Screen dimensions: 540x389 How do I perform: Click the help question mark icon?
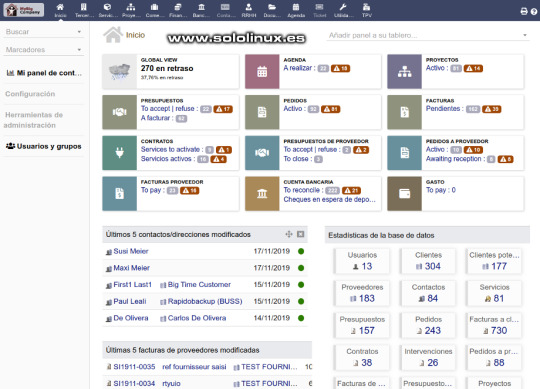pos(534,11)
